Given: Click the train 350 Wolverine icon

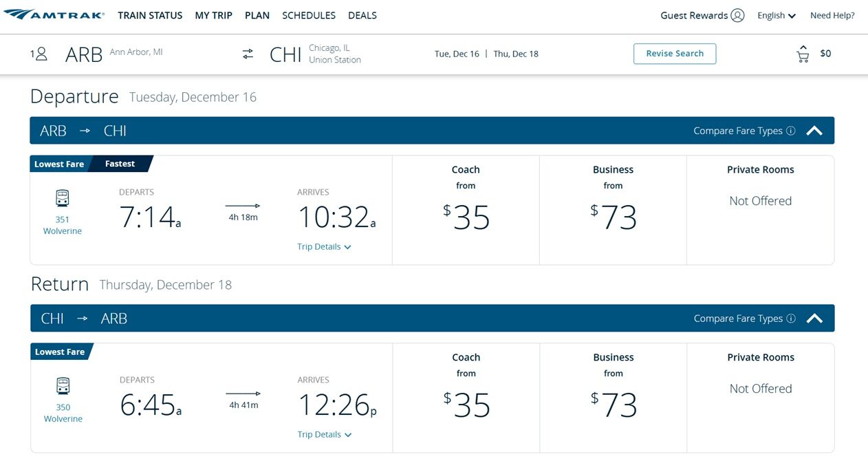Looking at the screenshot, I should 63,386.
